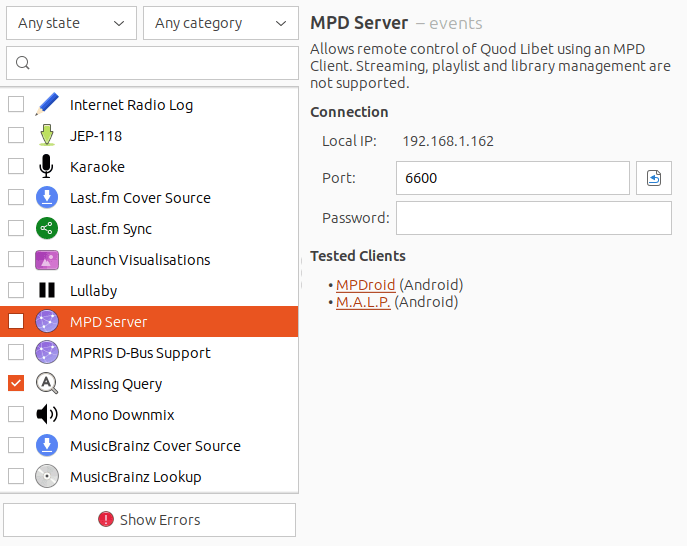The width and height of the screenshot is (687, 546).
Task: Enable the MusicBrainz Lookup checkbox
Action: point(16,476)
